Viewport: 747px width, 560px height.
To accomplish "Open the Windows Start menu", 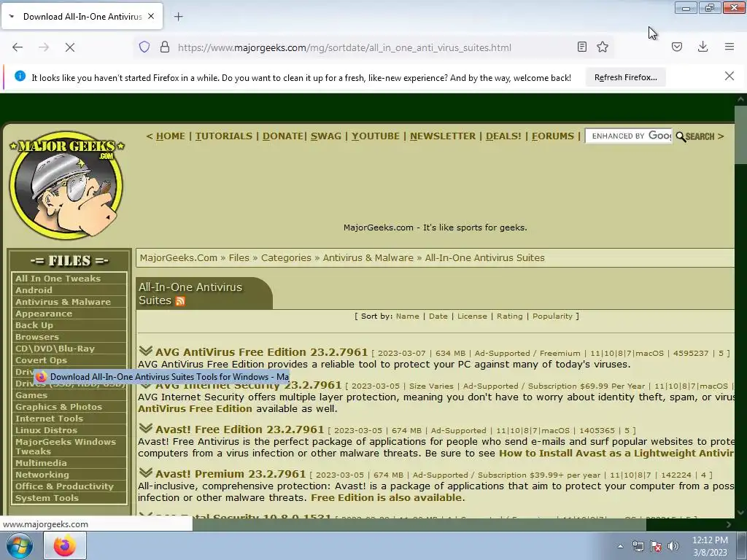I will [20, 545].
